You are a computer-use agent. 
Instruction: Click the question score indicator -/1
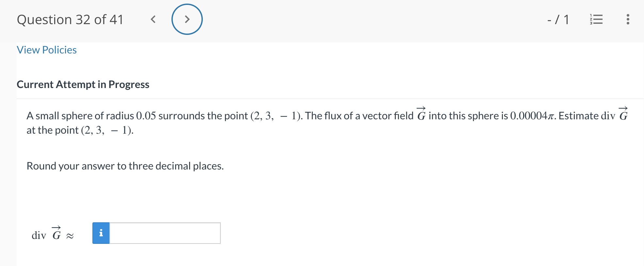558,20
